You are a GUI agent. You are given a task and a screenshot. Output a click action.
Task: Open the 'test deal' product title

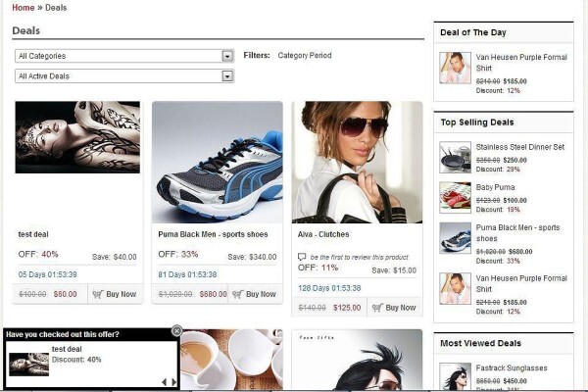tap(33, 234)
